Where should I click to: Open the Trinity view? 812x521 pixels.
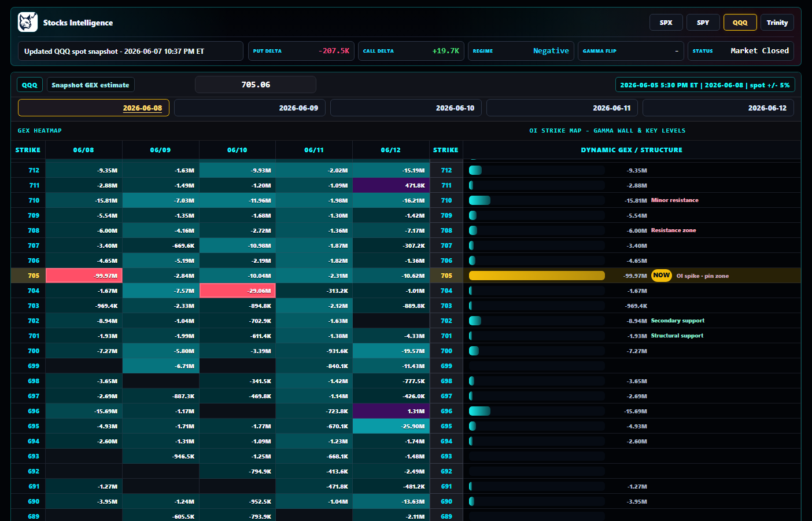[777, 23]
